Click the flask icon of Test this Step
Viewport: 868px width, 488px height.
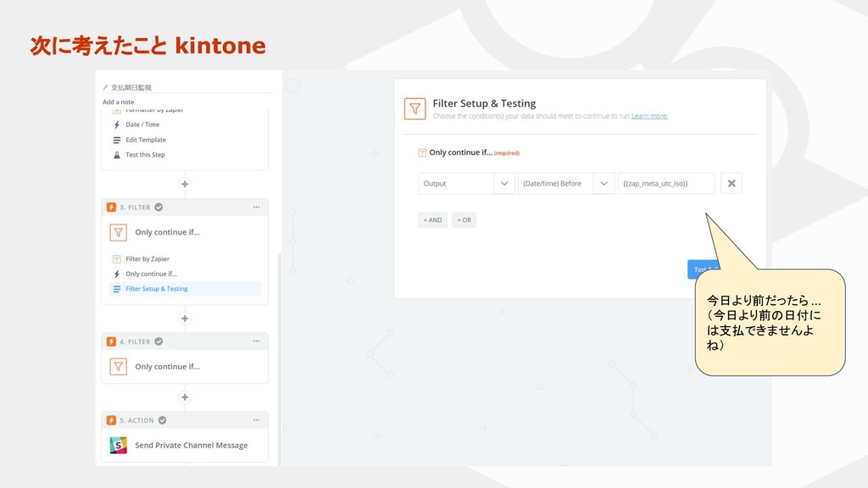pyautogui.click(x=117, y=155)
